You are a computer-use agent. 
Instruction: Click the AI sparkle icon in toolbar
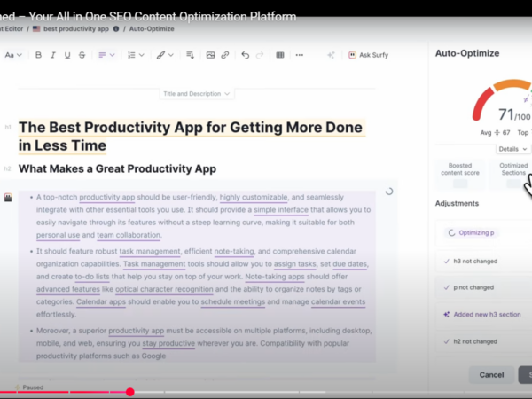coord(331,55)
